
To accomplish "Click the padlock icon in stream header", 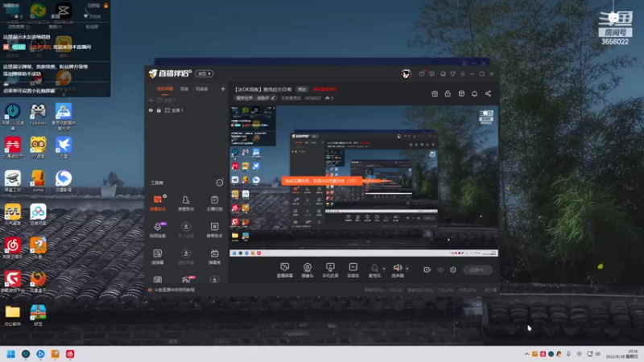I will click(448, 93).
